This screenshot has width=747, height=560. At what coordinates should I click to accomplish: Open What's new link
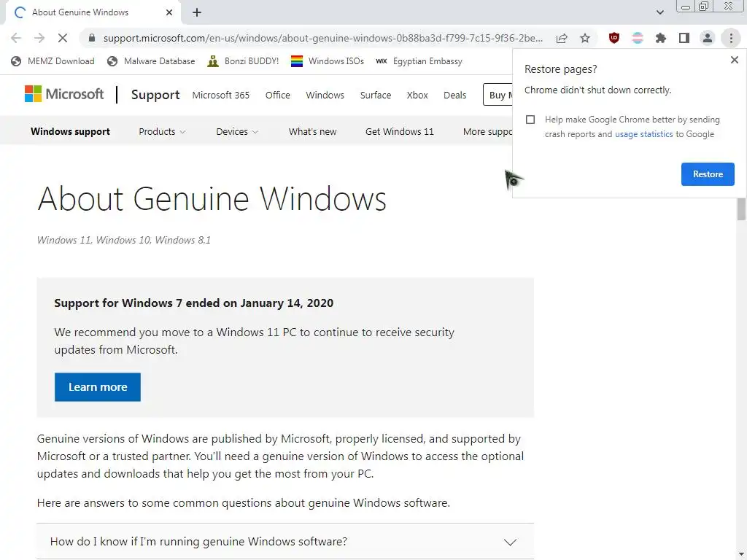point(312,131)
